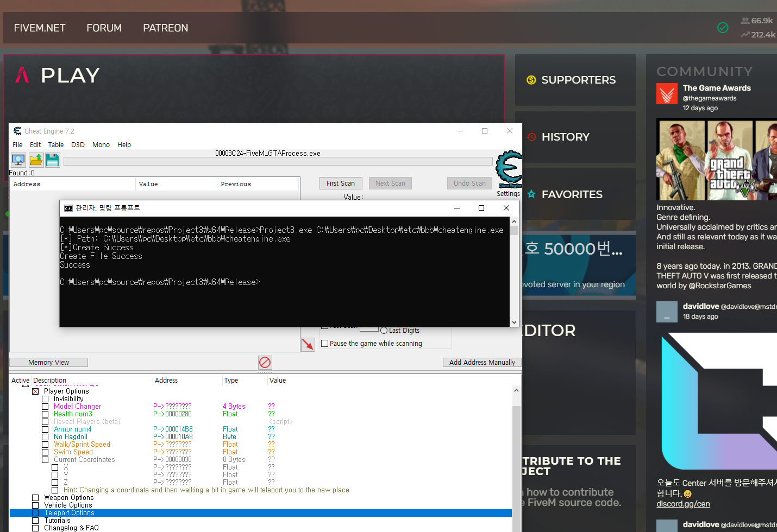777x532 pixels.
Task: Click GTA V artwork thumbnail
Action: [717, 160]
